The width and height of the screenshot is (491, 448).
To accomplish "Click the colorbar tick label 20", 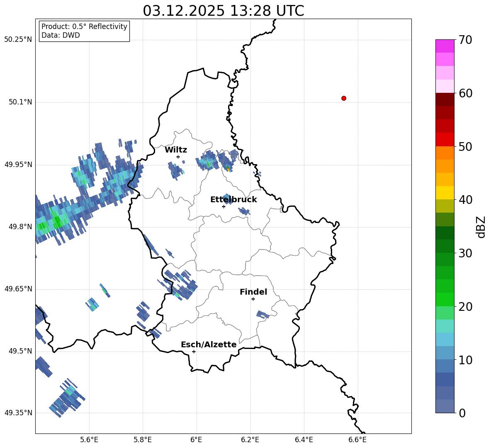I will 465,307.
